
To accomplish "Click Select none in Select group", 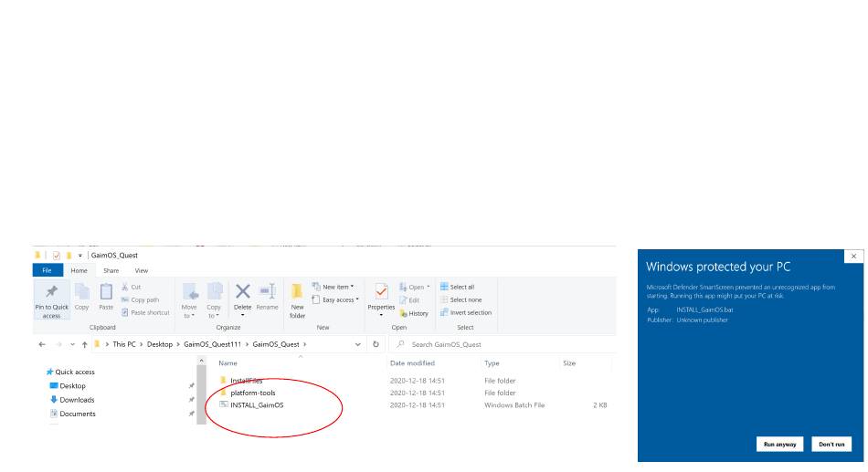I will tap(460, 299).
